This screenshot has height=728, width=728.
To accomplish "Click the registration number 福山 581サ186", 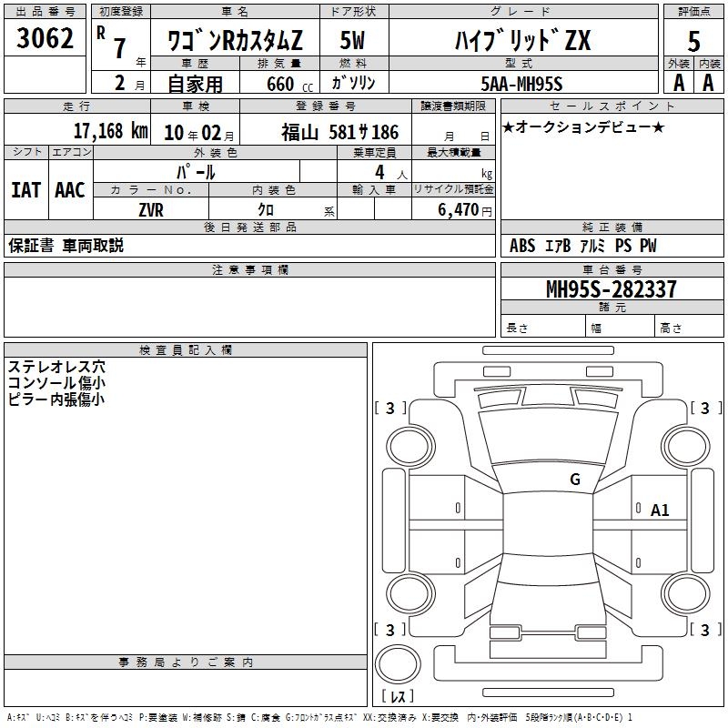I will (339, 133).
